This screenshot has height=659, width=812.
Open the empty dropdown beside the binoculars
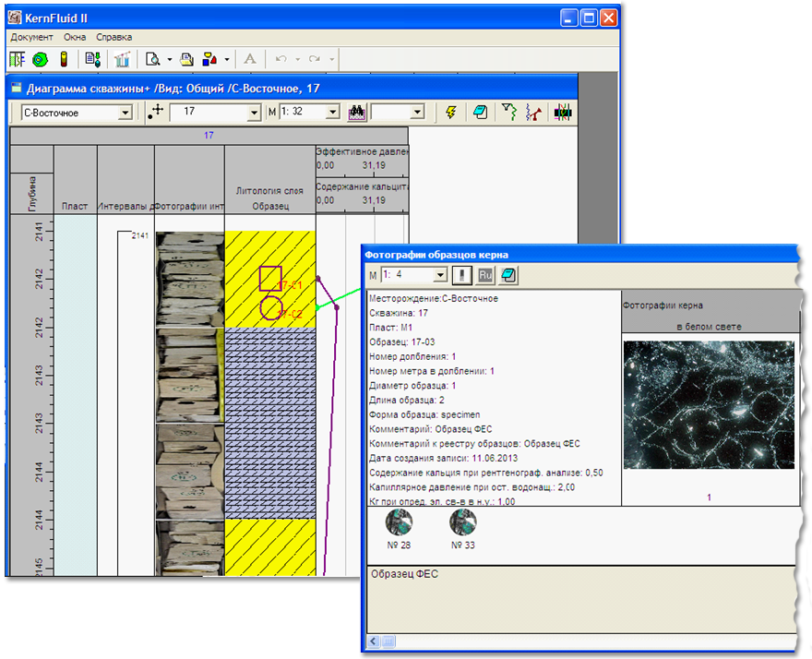tap(417, 112)
